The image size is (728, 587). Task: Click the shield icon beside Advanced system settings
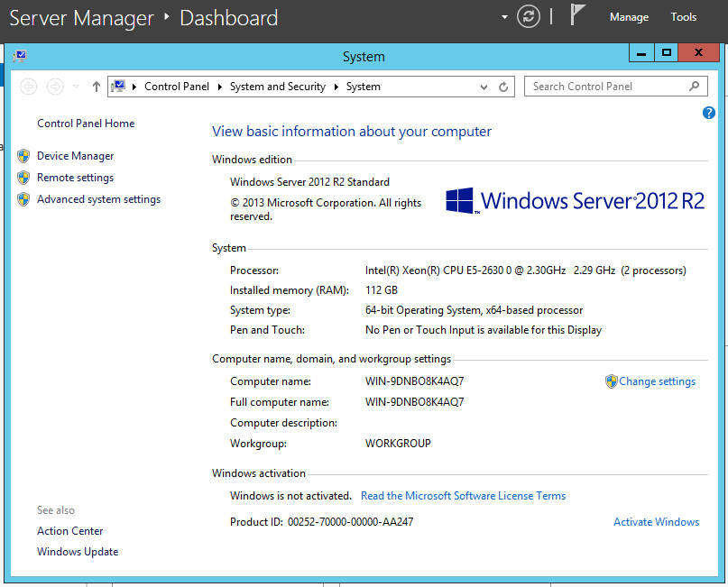click(x=23, y=199)
